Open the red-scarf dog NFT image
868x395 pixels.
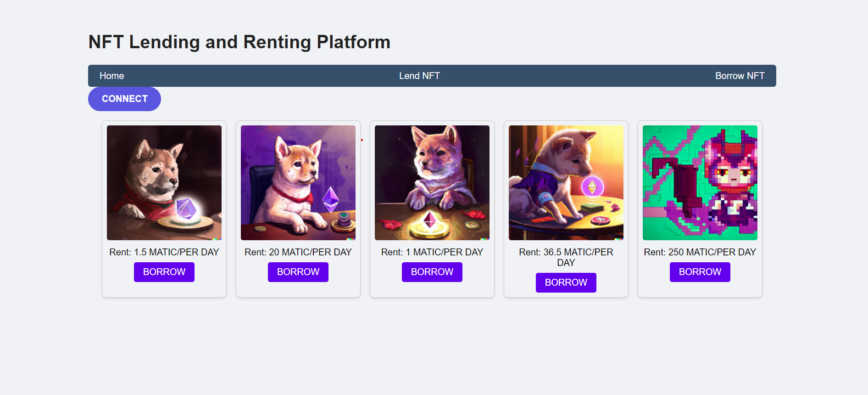tap(164, 182)
